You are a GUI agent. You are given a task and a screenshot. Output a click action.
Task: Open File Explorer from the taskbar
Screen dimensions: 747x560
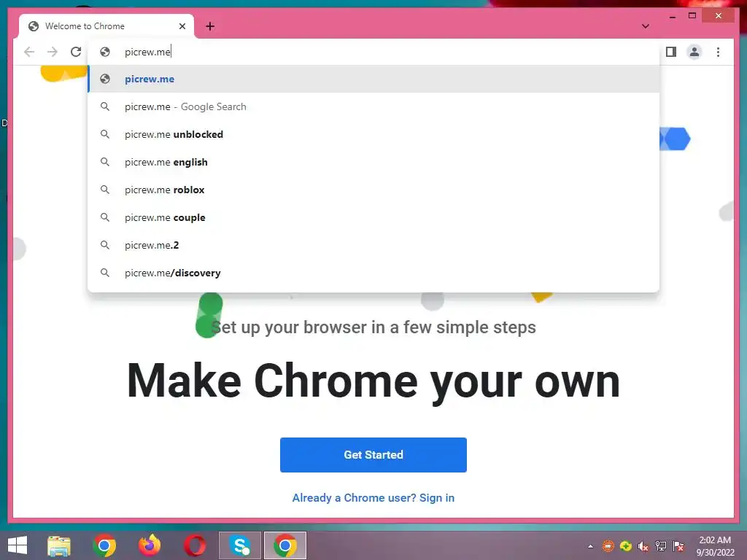pyautogui.click(x=59, y=545)
